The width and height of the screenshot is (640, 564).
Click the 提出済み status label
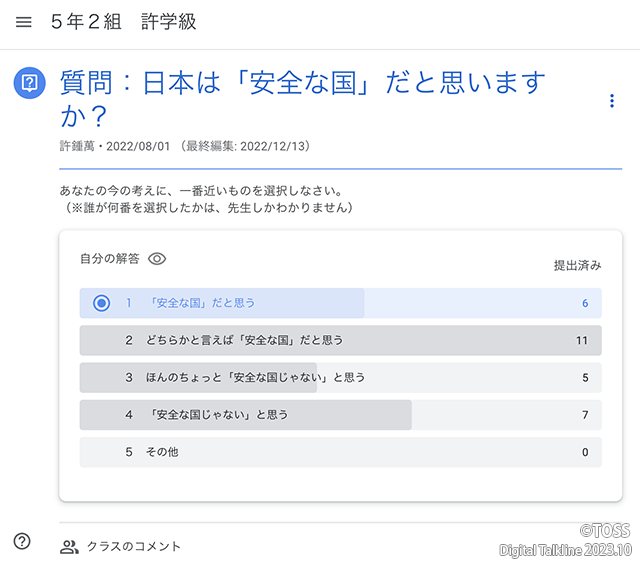[x=577, y=265]
